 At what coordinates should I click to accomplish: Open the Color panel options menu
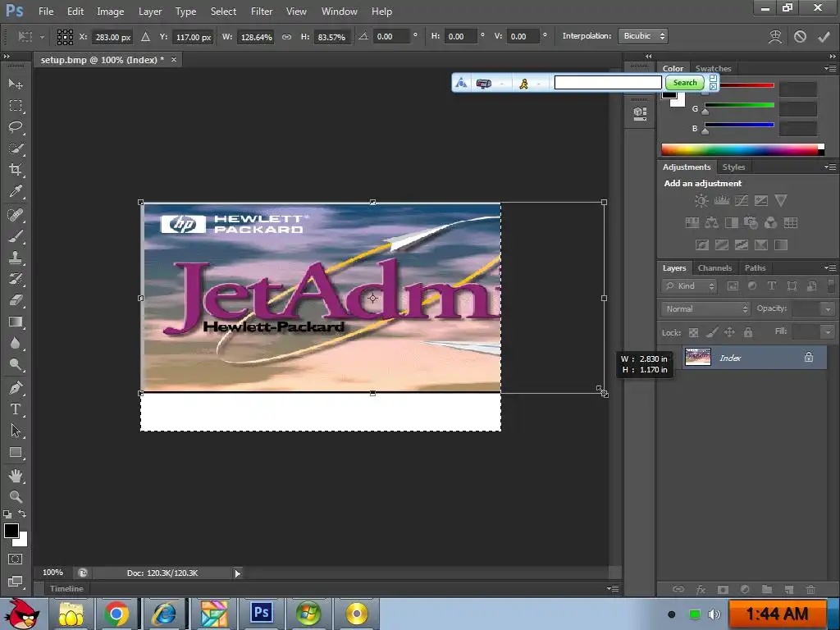pos(830,69)
